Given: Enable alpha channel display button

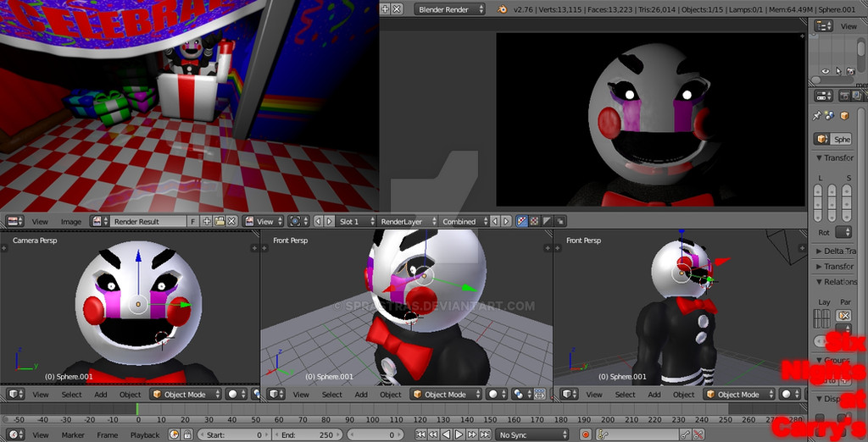Looking at the screenshot, I should click(548, 221).
